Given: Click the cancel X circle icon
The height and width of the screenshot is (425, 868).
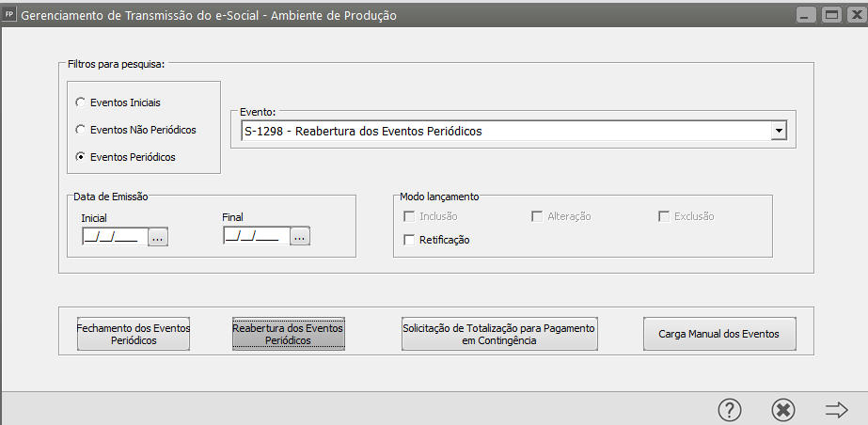Looking at the screenshot, I should coord(782,409).
